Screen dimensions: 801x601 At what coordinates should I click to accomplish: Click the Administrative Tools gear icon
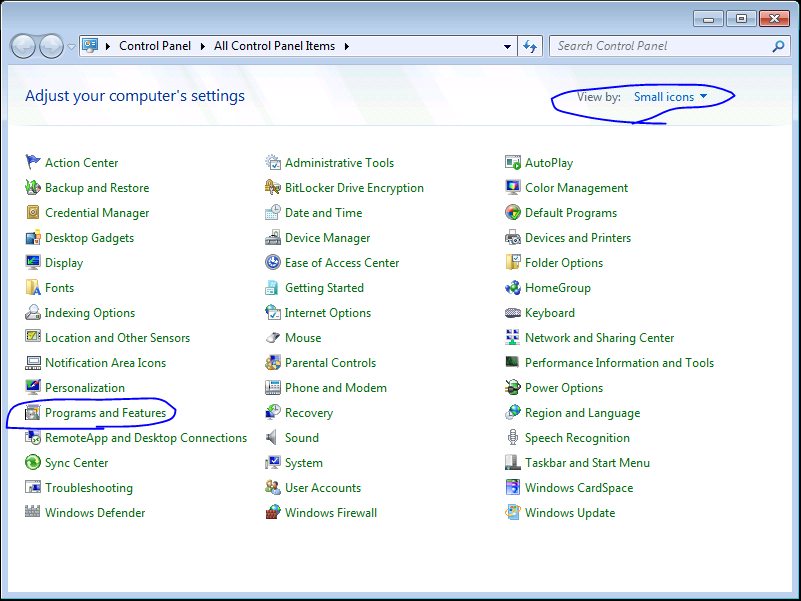tap(273, 162)
